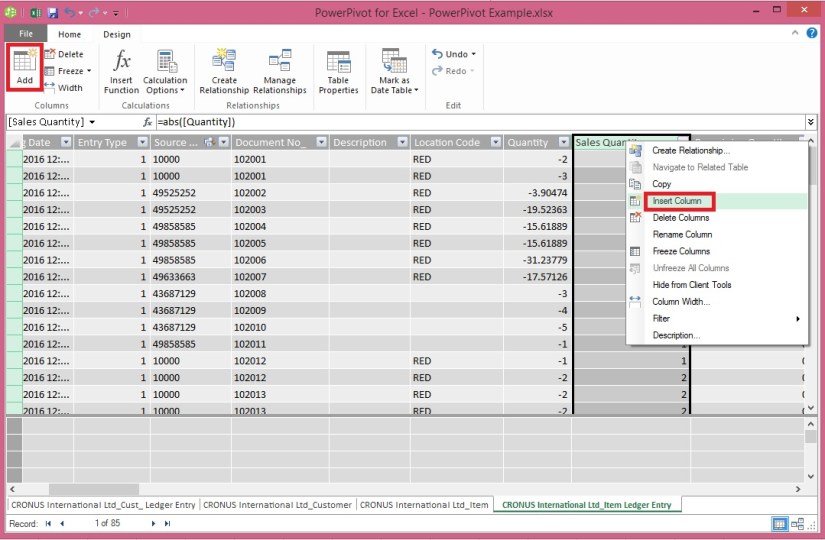This screenshot has height=540, width=825.
Task: Click the Save icon in title bar
Action: pos(52,12)
